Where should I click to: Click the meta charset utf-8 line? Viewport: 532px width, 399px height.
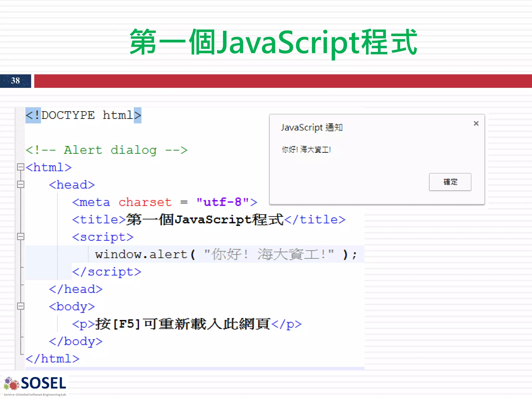click(165, 202)
